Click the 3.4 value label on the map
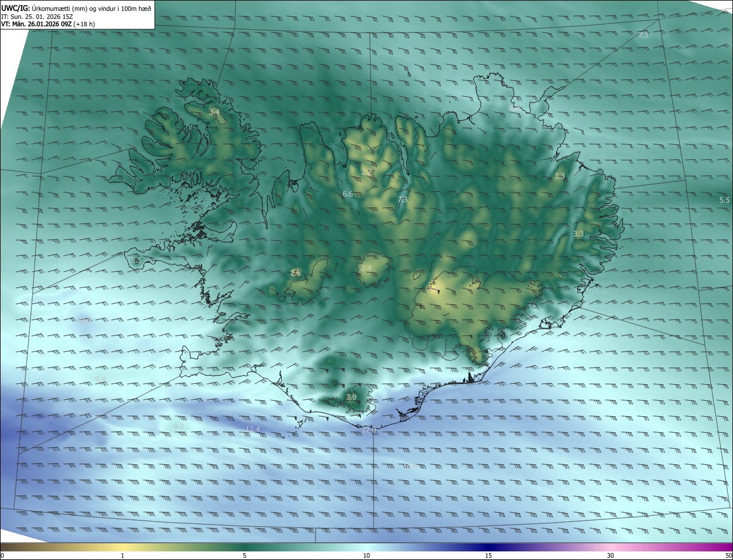 (x=214, y=112)
